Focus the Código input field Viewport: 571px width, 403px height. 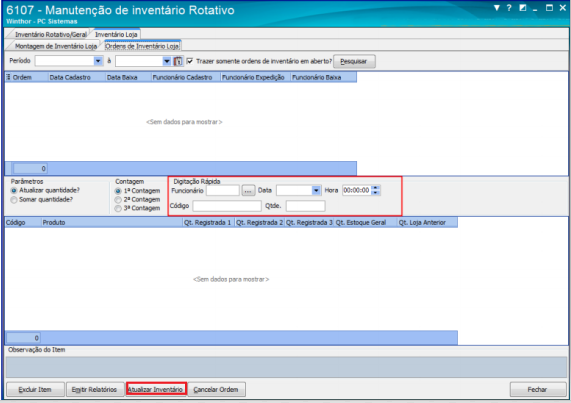[x=227, y=206]
